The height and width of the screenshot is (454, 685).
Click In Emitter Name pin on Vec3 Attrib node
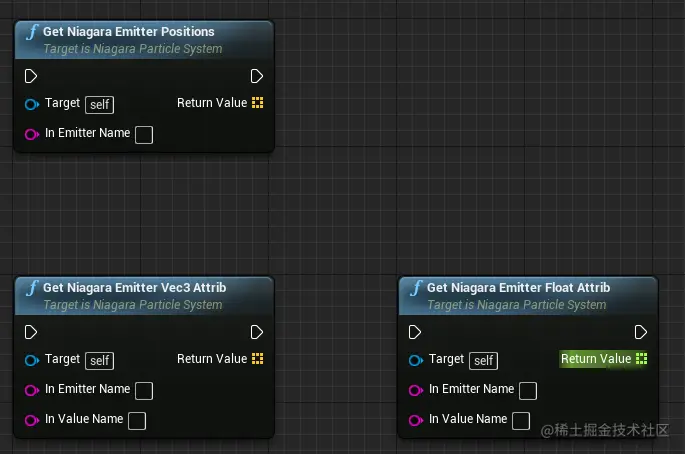click(x=32, y=390)
